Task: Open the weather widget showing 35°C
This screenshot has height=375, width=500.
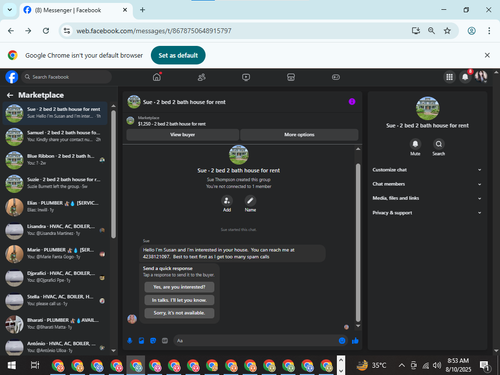Action: coord(371,366)
